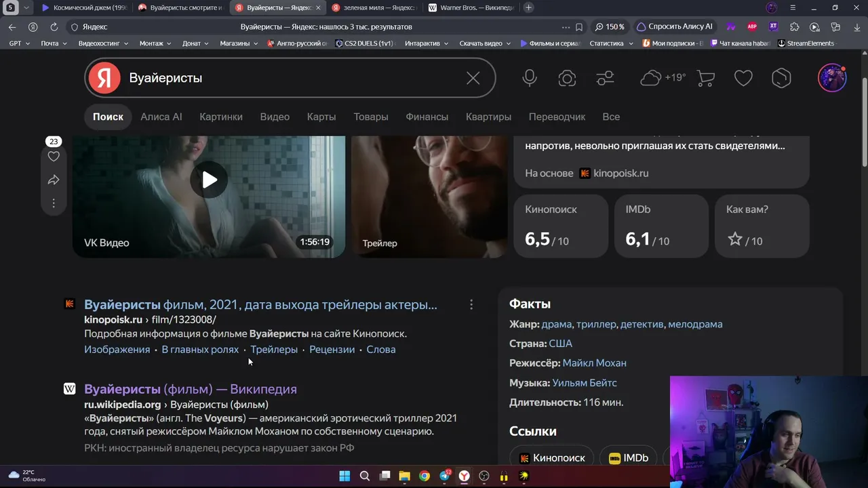
Task: Open the weather widget showing +19°
Action: 663,78
